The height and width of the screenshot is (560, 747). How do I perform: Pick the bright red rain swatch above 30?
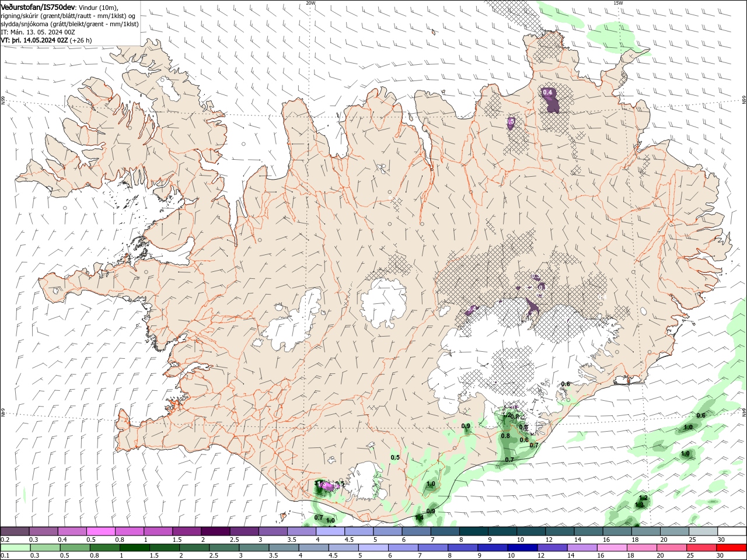pyautogui.click(x=731, y=548)
